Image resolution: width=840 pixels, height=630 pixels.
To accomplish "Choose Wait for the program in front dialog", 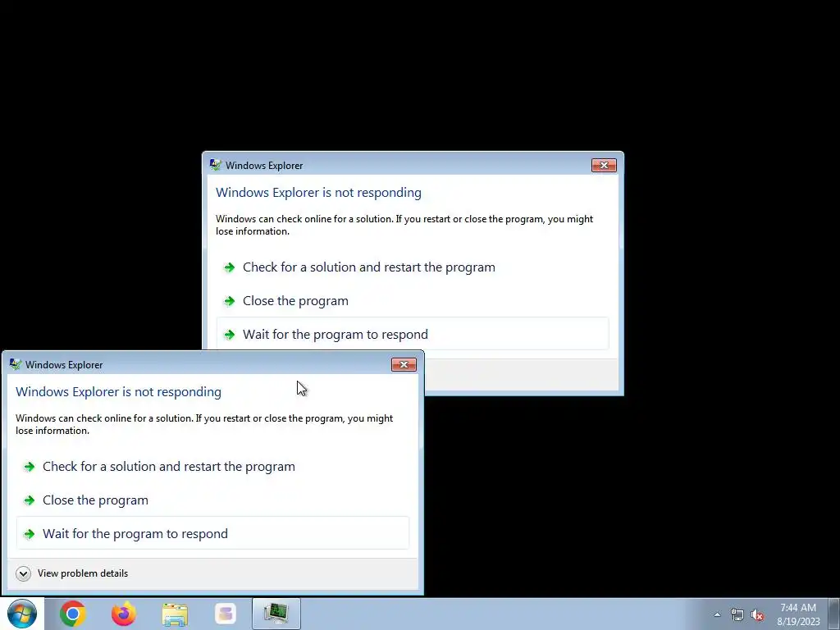I will 212,533.
